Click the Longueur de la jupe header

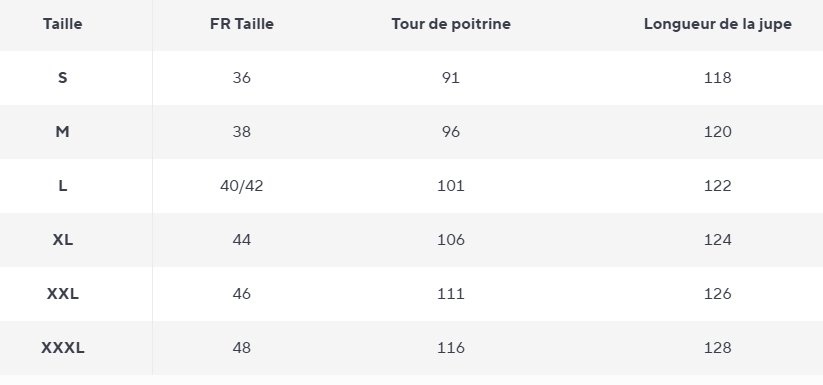(x=718, y=24)
